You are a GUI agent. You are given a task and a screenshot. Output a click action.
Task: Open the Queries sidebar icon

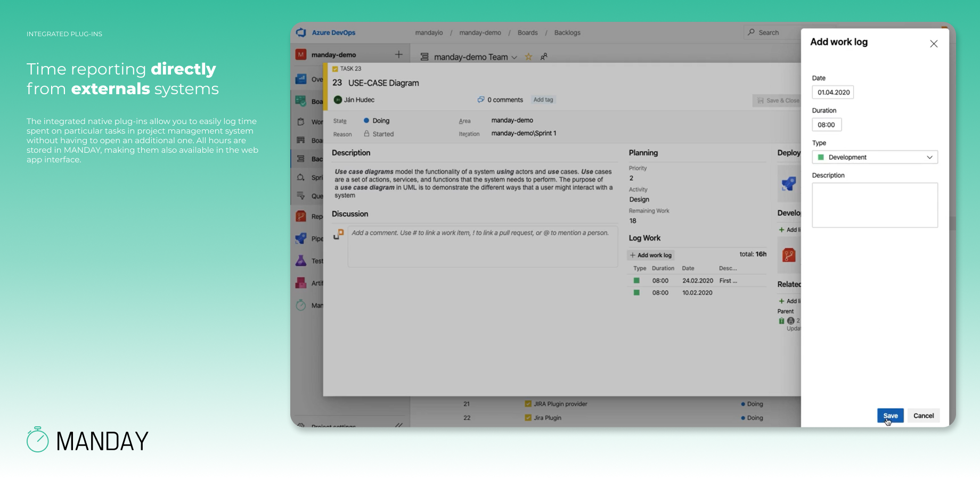click(301, 195)
